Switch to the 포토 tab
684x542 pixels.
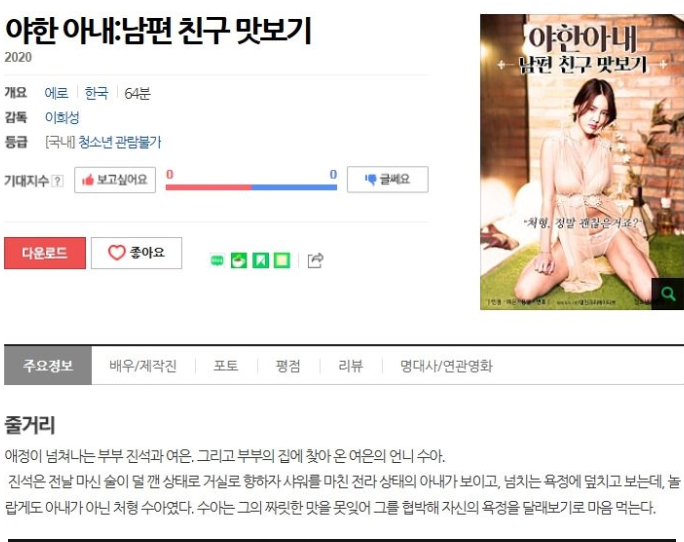(226, 366)
